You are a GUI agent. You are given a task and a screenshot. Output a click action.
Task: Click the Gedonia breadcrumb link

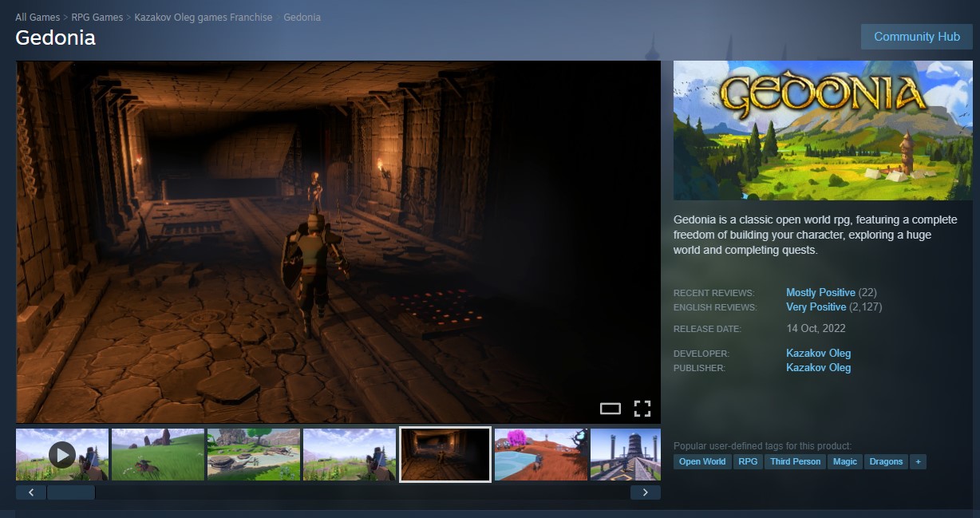click(302, 17)
